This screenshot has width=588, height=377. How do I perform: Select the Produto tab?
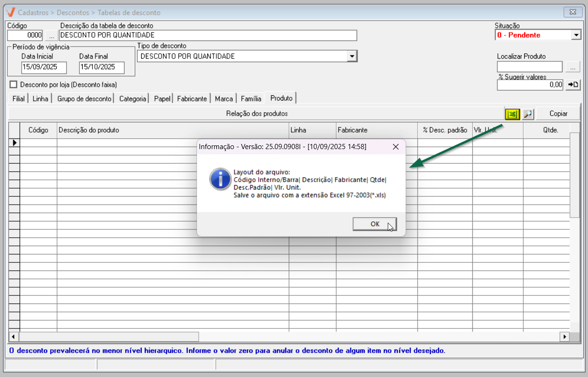pyautogui.click(x=281, y=98)
